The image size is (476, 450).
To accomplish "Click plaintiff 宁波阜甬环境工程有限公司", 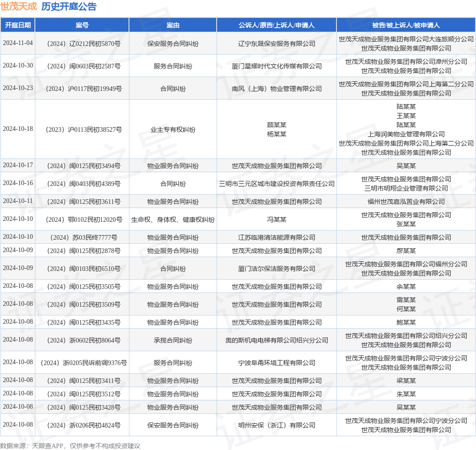I will point(276,363).
